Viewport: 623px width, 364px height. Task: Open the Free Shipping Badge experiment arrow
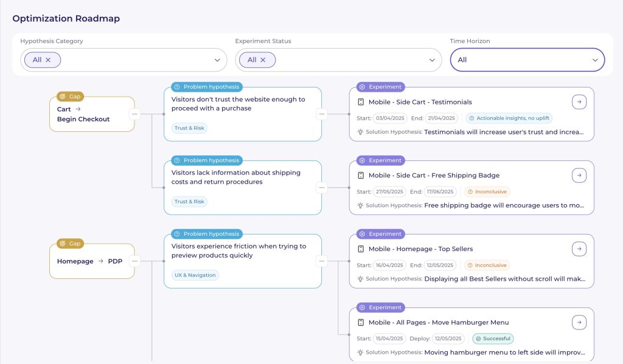point(579,176)
